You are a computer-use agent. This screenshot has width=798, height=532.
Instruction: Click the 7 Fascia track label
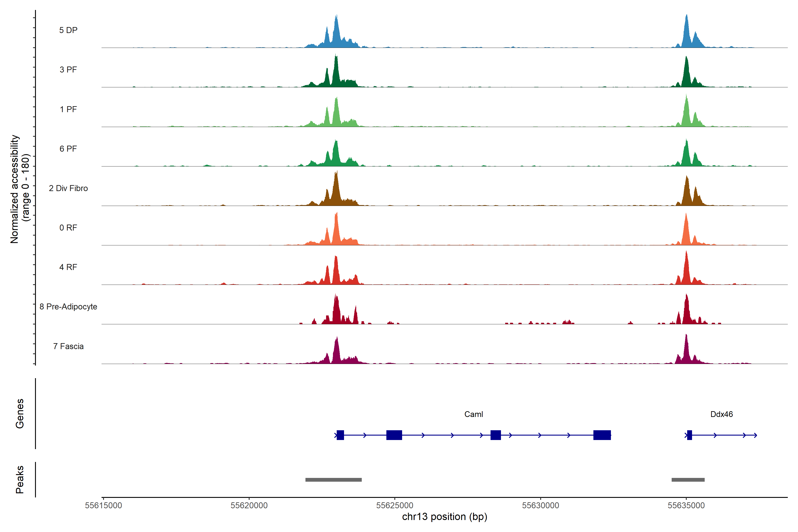point(68,346)
